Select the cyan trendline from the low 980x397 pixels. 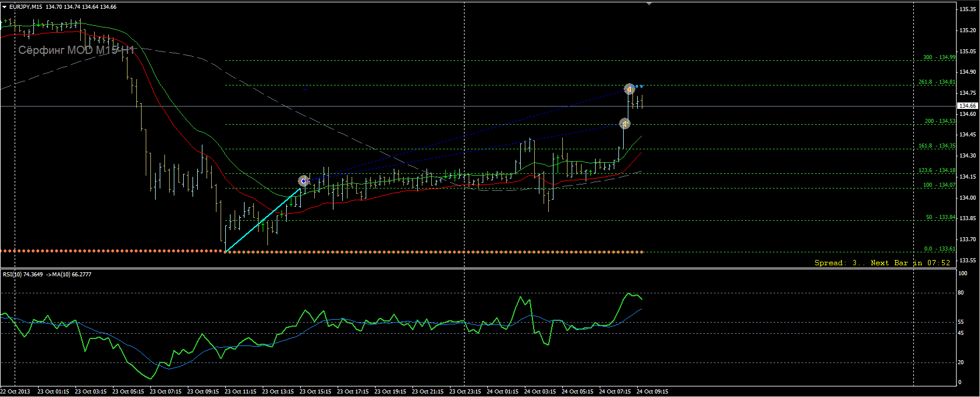263,220
